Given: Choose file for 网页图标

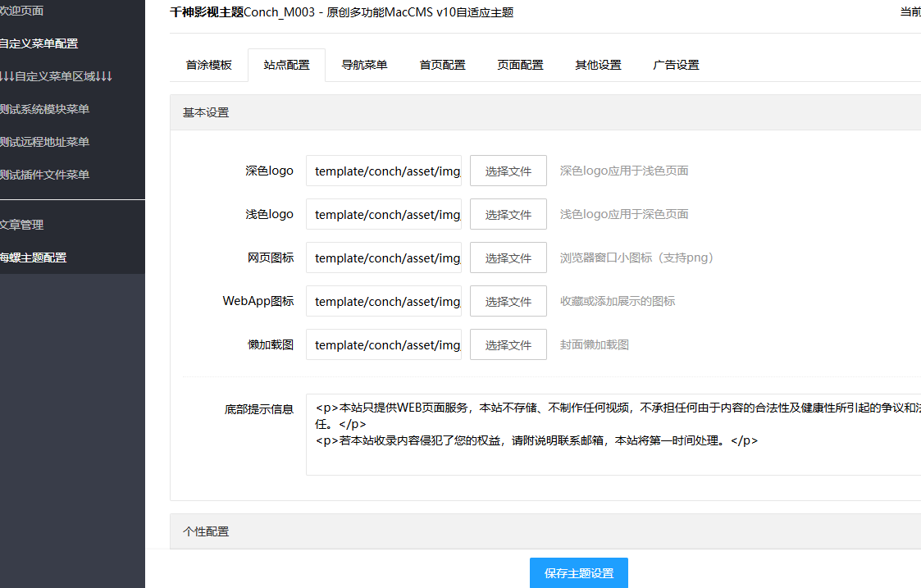Looking at the screenshot, I should [508, 258].
